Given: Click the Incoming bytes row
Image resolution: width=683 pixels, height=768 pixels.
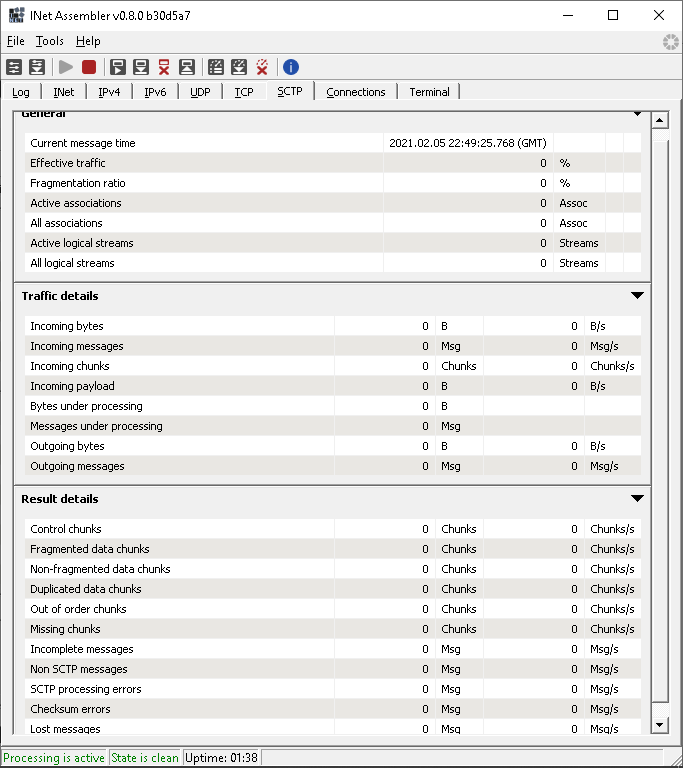Looking at the screenshot, I should pos(333,326).
